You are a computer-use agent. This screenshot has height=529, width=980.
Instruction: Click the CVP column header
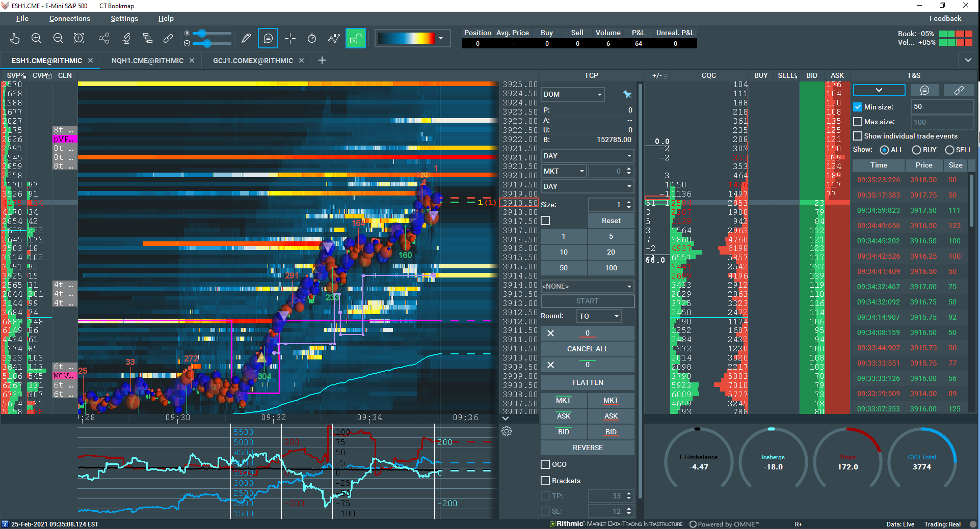(42, 76)
